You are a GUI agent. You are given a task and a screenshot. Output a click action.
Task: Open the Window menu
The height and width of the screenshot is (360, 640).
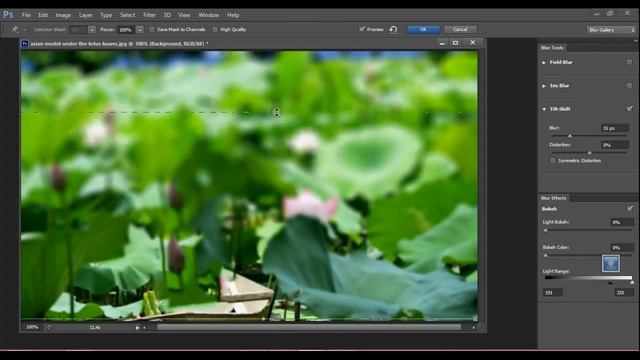point(209,15)
